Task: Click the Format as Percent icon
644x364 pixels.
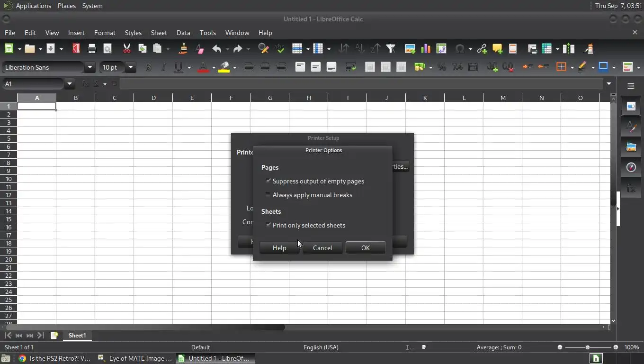Action: coord(442,67)
